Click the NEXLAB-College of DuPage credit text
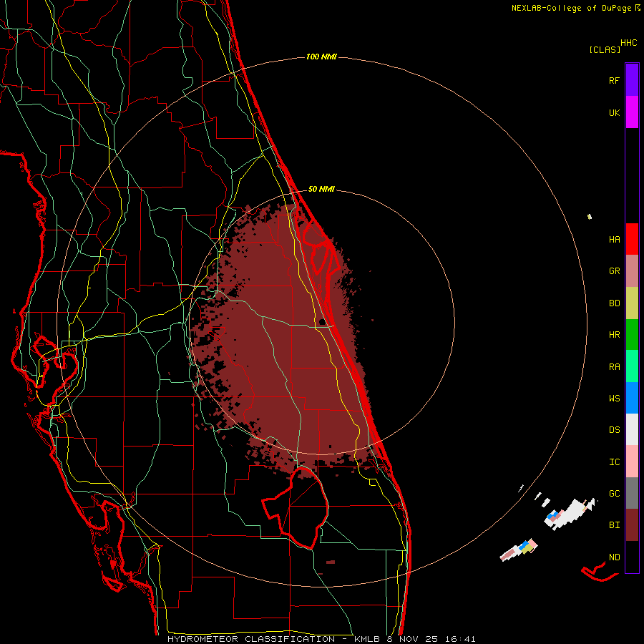Viewport: 644px width, 644px height. tap(572, 8)
